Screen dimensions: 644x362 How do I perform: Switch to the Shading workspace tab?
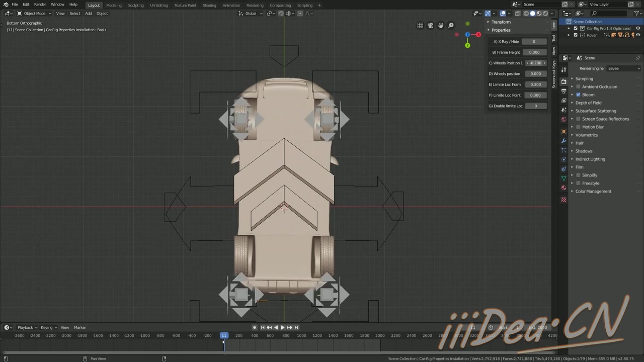(209, 5)
